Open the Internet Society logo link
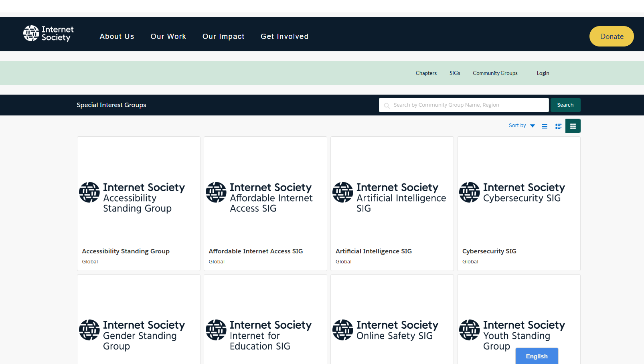 [48, 33]
